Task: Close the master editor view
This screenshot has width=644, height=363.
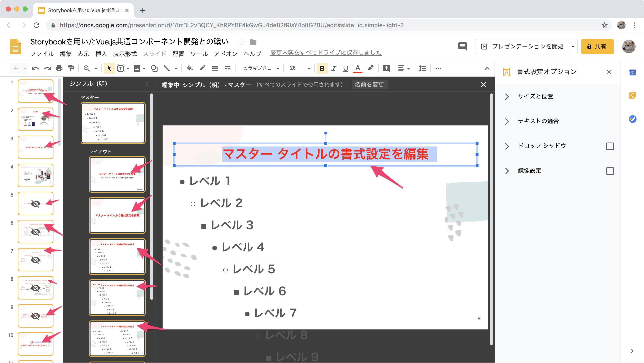Action: pos(483,84)
